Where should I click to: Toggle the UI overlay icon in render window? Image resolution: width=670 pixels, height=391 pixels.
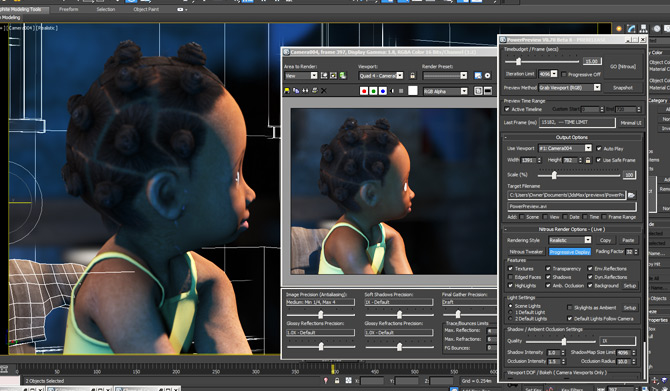click(x=478, y=91)
